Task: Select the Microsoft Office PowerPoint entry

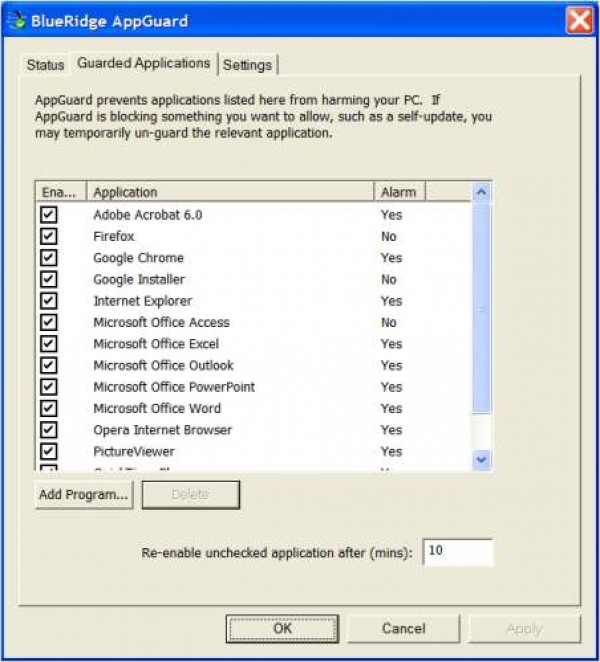Action: [x=253, y=387]
